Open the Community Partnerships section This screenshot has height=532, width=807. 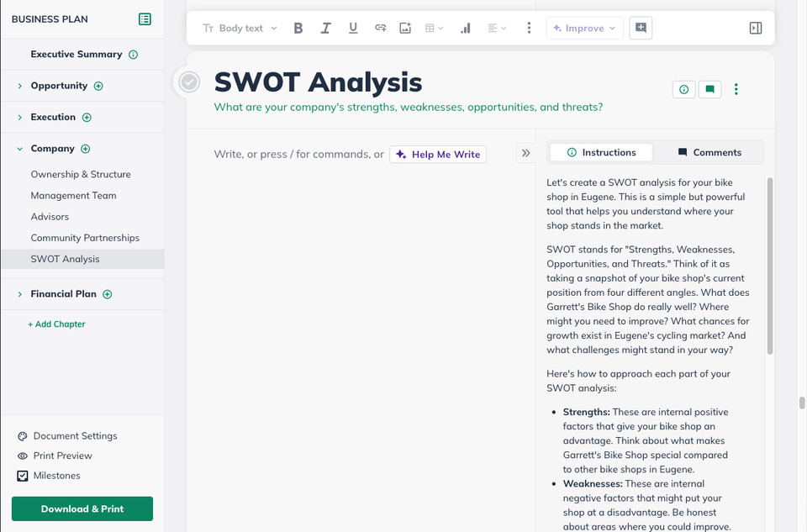click(85, 238)
